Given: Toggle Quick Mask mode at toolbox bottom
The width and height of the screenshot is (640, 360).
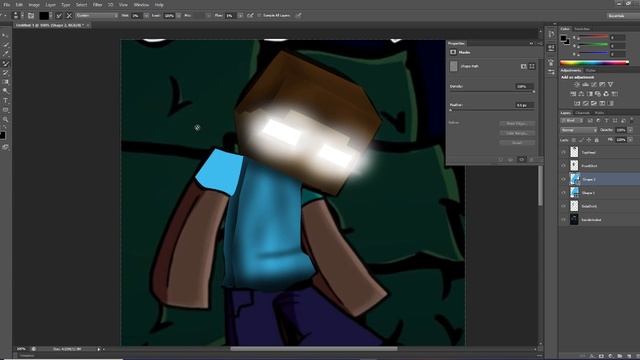Looking at the screenshot, I should (x=5, y=147).
